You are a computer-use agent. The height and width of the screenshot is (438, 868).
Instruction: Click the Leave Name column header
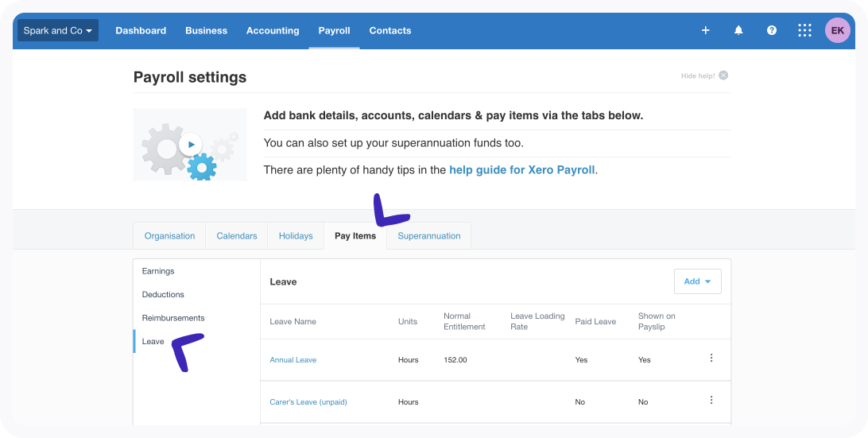293,322
